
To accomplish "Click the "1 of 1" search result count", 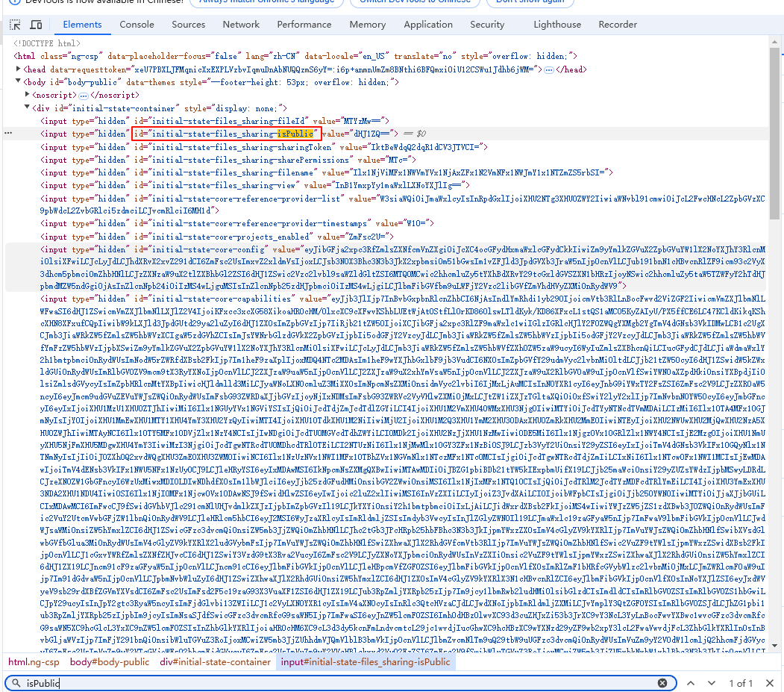I will (x=741, y=683).
